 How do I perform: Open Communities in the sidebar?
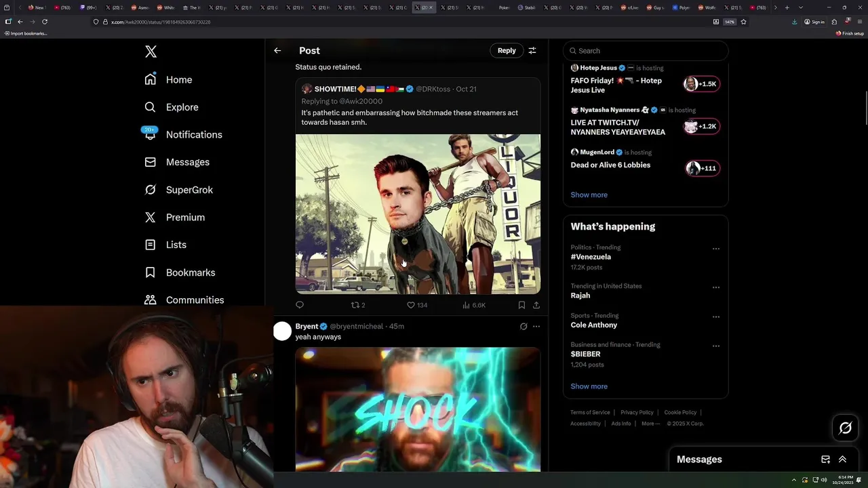tap(184, 300)
